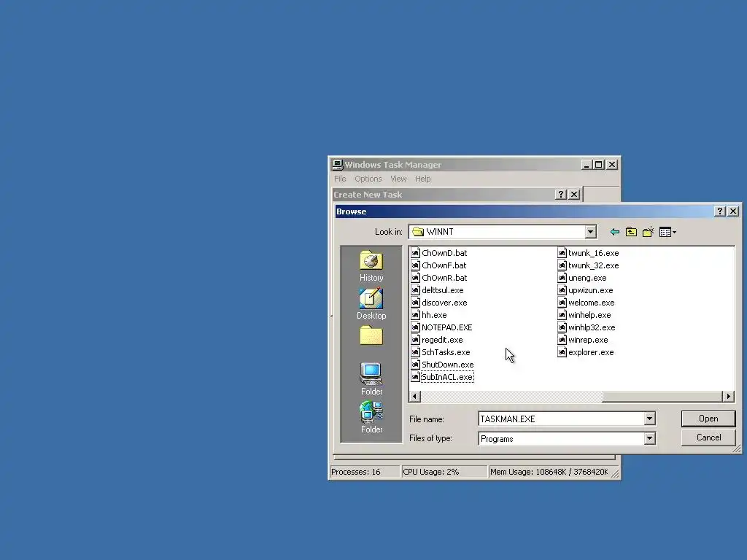Open the History location in sidebar
Image resolution: width=747 pixels, height=560 pixels.
(371, 266)
